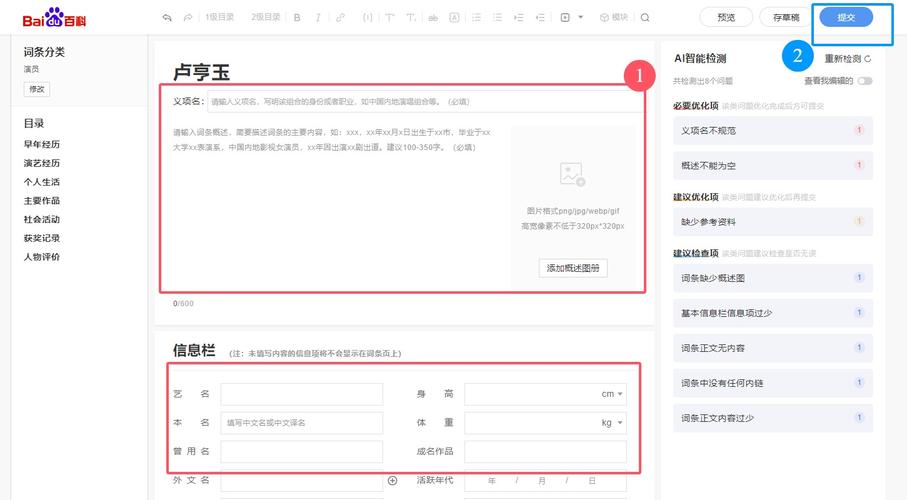Click the insert box plus icon
This screenshot has width=907, height=500.
tap(565, 17)
